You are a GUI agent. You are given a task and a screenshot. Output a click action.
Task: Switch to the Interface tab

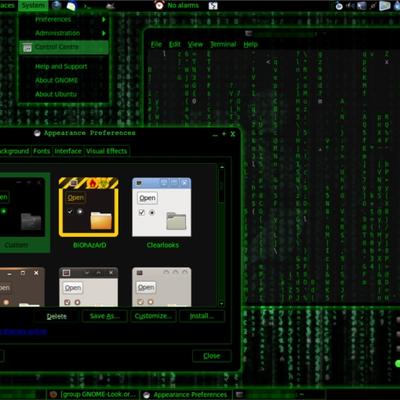68,151
